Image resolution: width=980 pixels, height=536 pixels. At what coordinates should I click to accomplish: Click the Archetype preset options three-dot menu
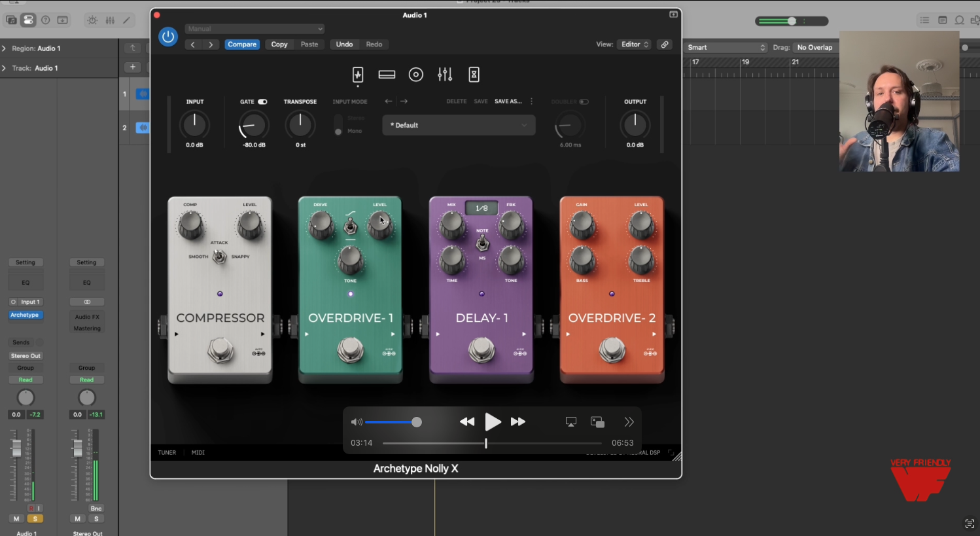(531, 101)
